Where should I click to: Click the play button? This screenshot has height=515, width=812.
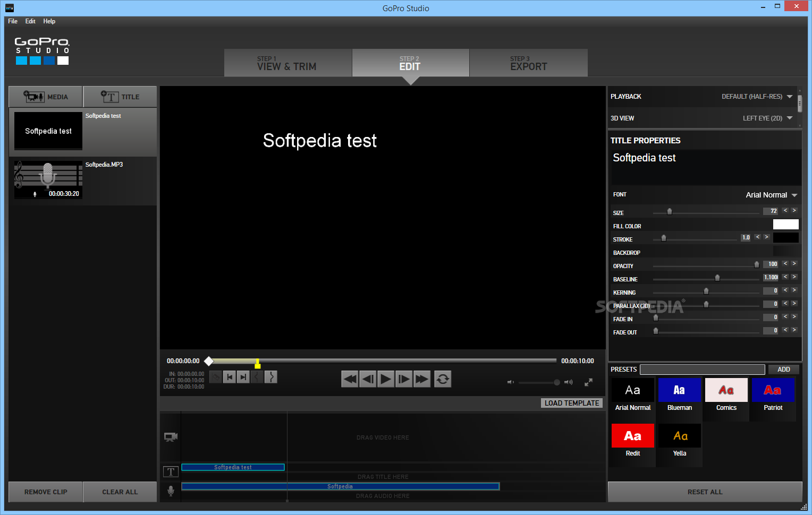pyautogui.click(x=386, y=379)
